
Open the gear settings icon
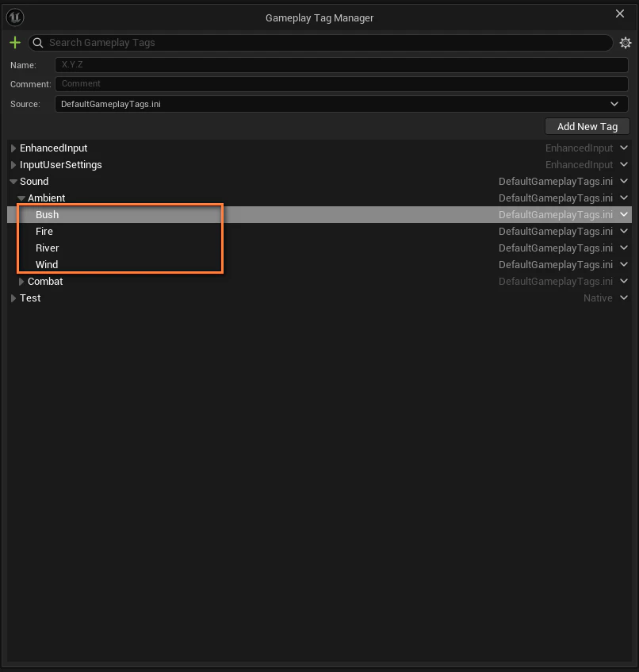point(626,42)
